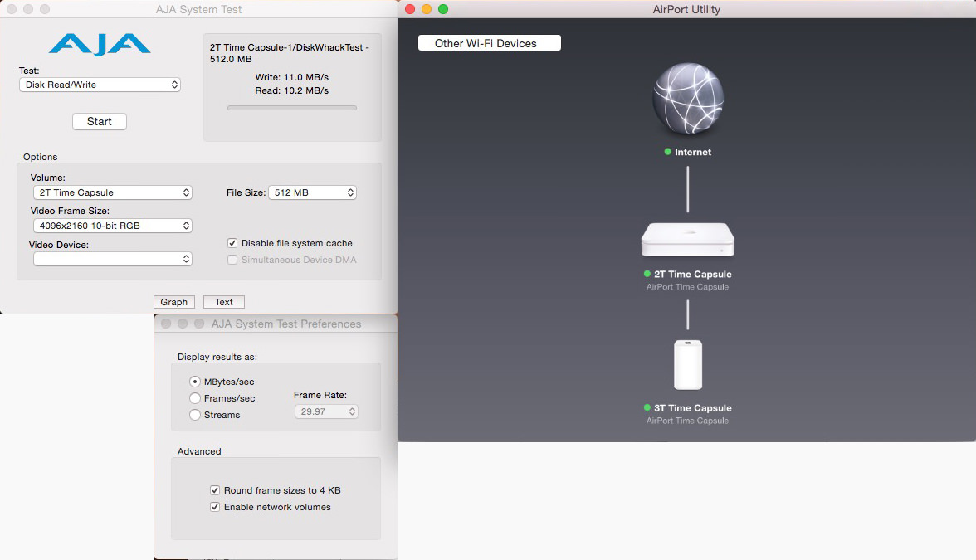
Task: Open the Test dropdown showing Disk Read/Write
Action: coord(100,85)
